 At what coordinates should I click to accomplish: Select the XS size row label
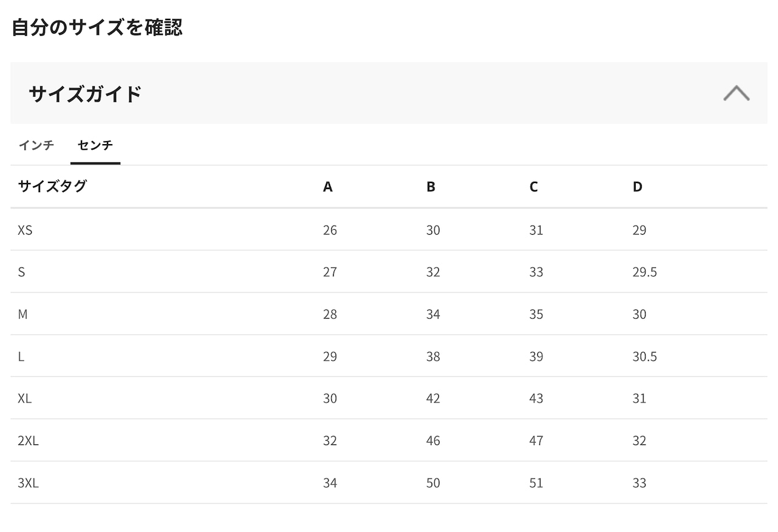(x=25, y=230)
